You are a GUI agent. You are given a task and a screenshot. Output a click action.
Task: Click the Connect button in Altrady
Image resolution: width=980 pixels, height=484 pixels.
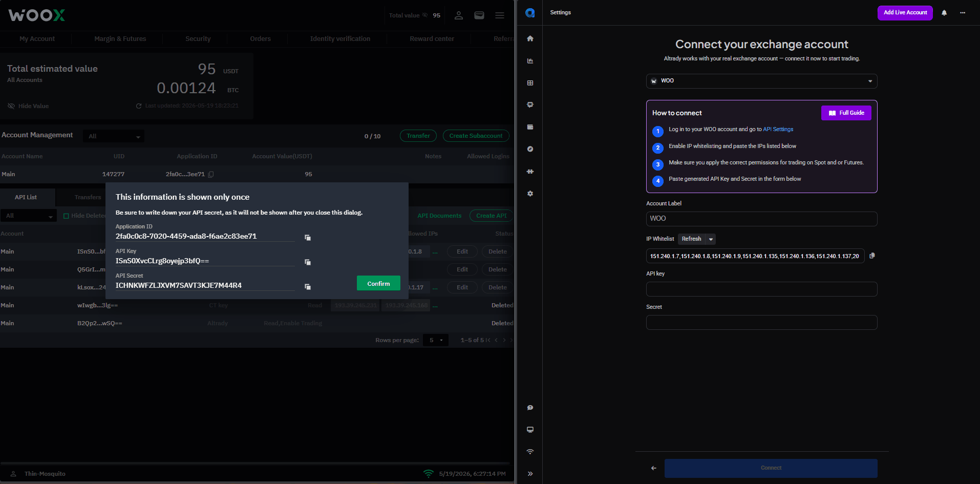coord(771,468)
